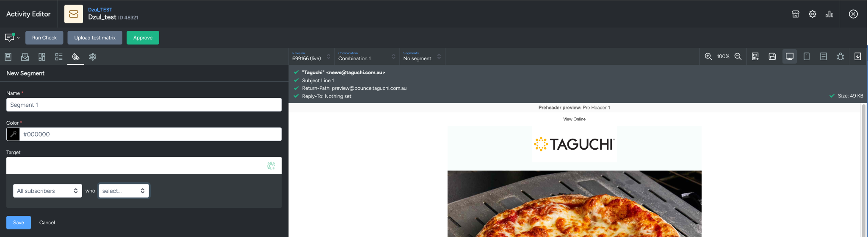Open the View Online link
868x237 pixels.
[x=574, y=119]
